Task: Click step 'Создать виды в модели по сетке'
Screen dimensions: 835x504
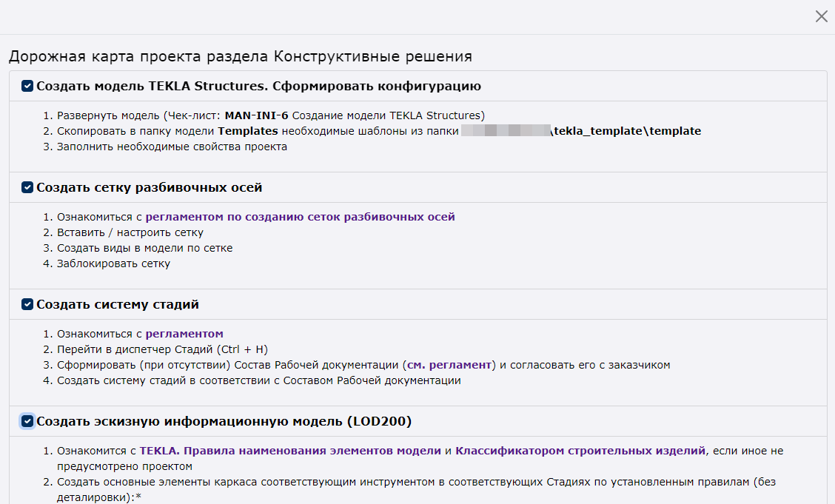Action: 145,248
